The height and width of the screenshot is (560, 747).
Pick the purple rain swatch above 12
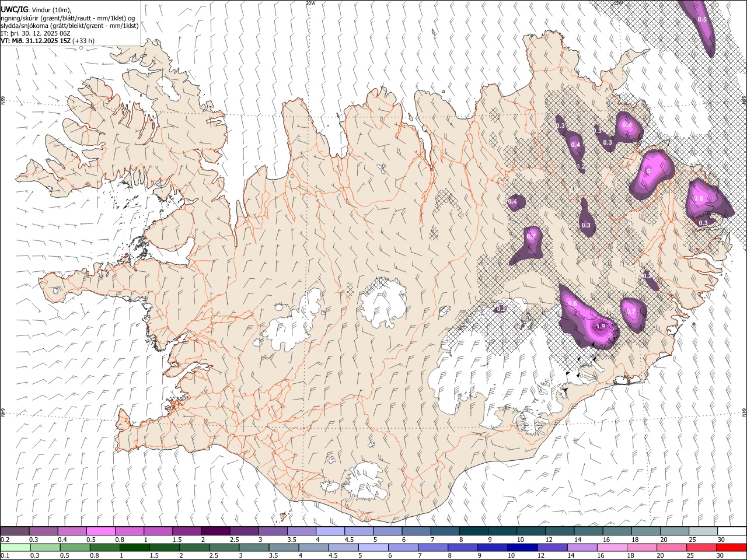(551, 547)
